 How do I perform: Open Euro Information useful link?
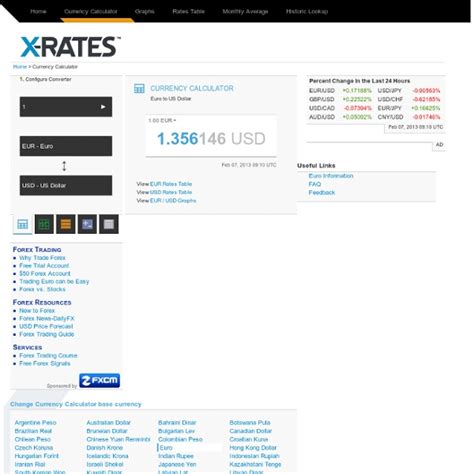(x=331, y=176)
